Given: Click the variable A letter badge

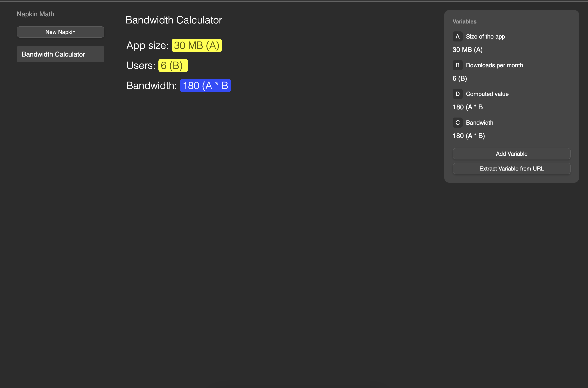Looking at the screenshot, I should click(x=457, y=36).
